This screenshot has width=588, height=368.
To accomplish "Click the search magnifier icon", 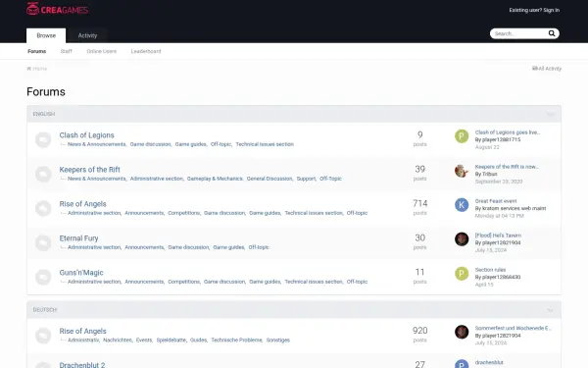I will pyautogui.click(x=552, y=33).
